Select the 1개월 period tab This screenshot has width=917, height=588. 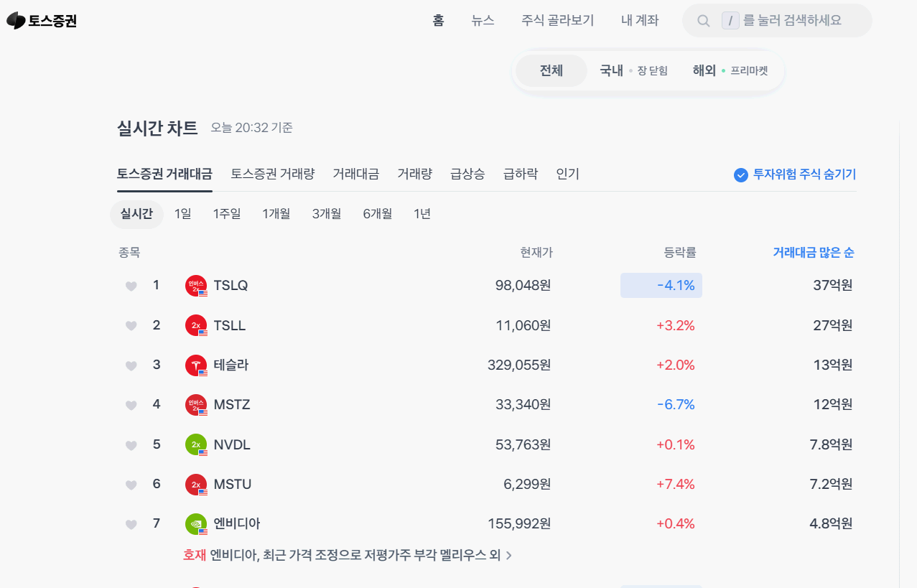click(276, 213)
